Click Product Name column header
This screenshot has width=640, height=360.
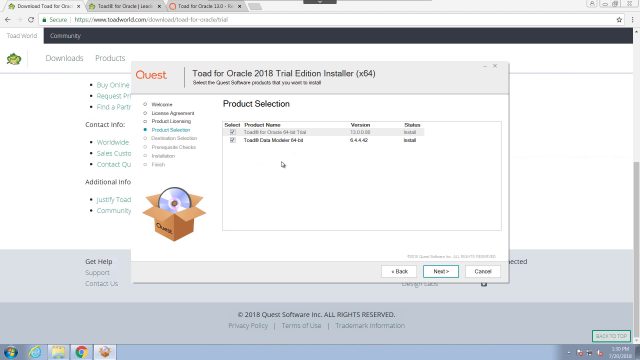tap(262, 125)
